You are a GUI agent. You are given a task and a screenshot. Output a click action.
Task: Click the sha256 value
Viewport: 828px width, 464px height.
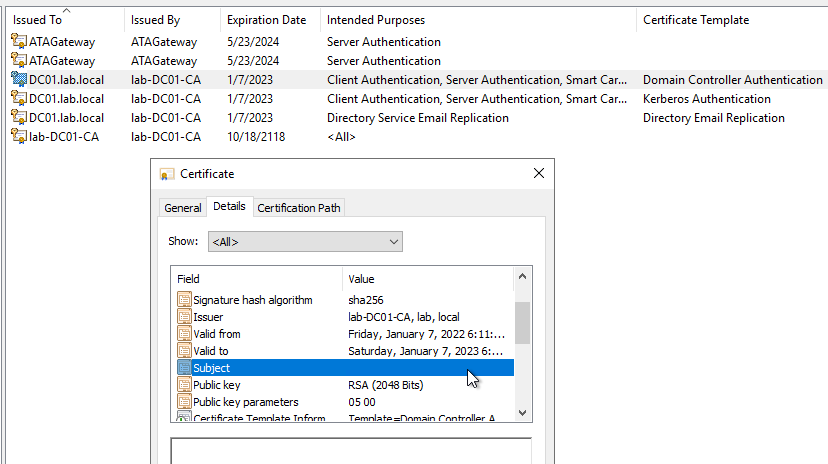tap(365, 300)
